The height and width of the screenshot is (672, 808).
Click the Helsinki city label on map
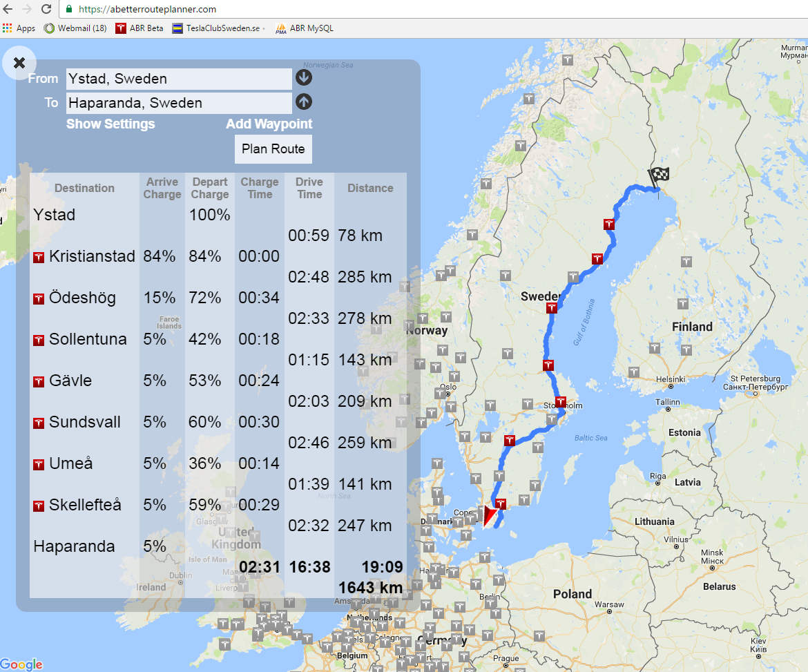[671, 379]
